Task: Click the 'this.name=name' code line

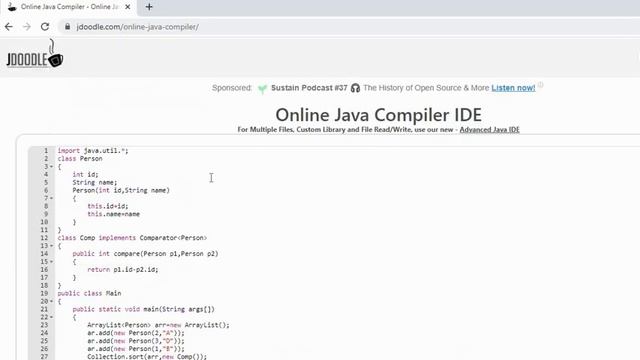Action: pos(113,214)
